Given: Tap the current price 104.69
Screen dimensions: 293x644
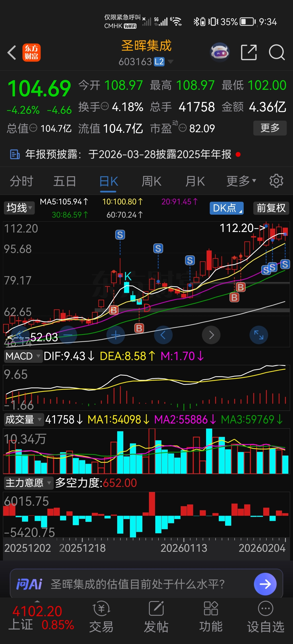Looking at the screenshot, I should (39, 88).
